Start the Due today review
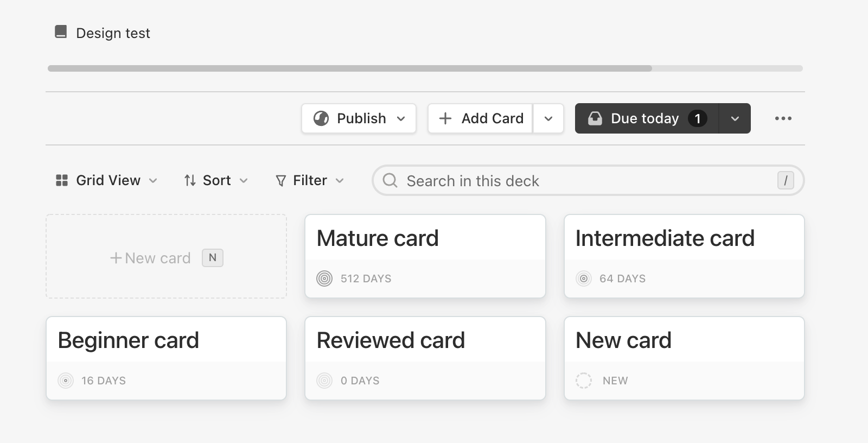This screenshot has width=868, height=443. tap(647, 118)
